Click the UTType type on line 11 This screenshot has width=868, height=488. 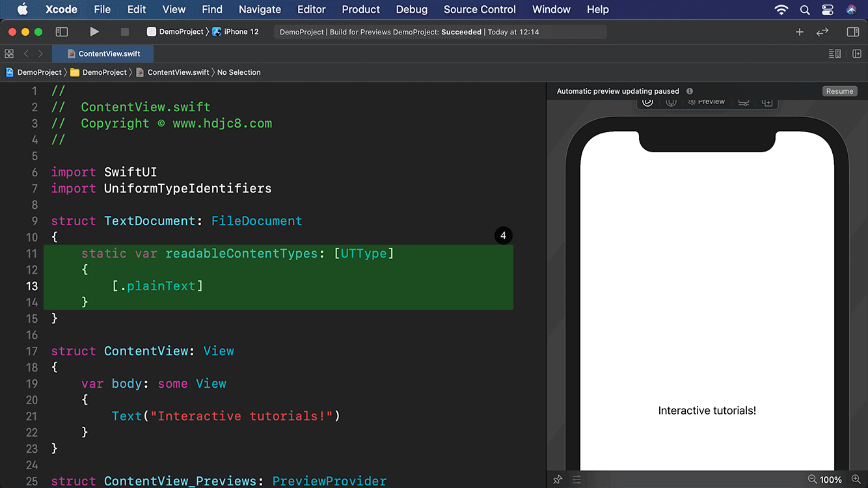(x=364, y=254)
